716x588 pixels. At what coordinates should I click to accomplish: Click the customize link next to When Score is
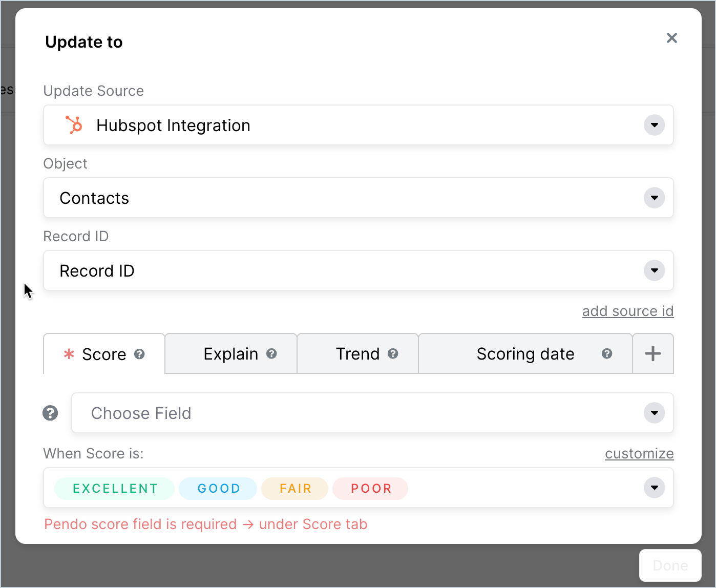pyautogui.click(x=639, y=453)
